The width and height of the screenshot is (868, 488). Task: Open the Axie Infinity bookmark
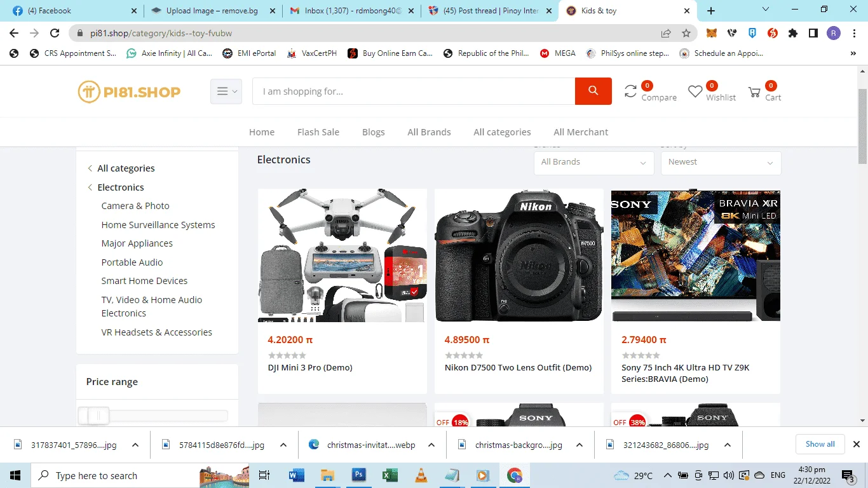click(169, 53)
